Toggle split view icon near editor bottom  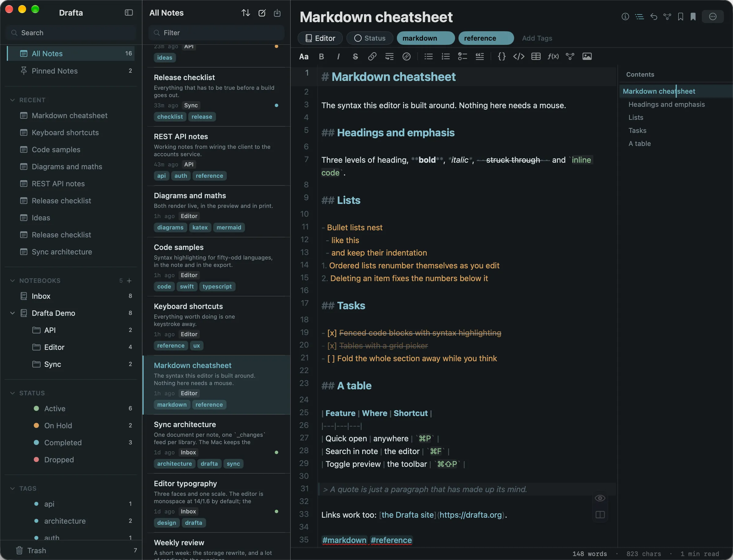(600, 515)
